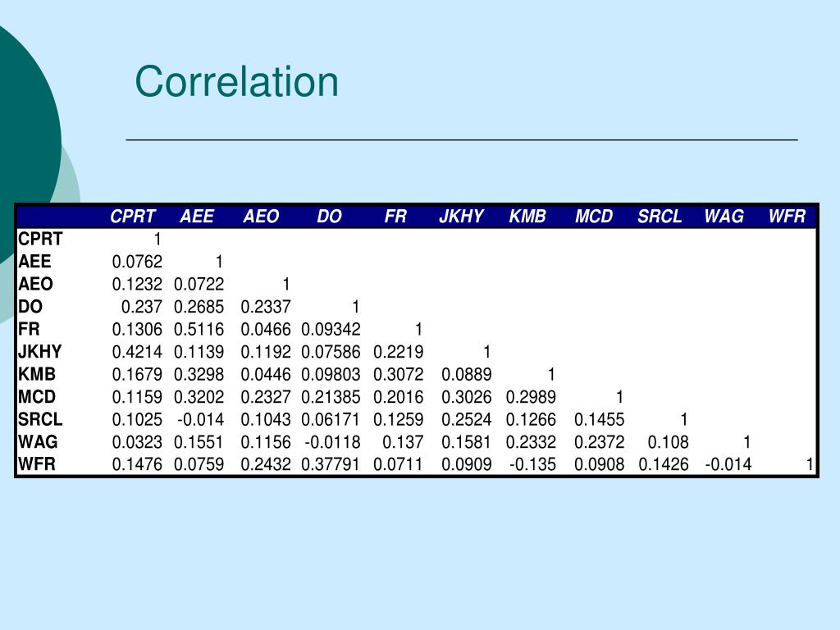This screenshot has width=840, height=630.
Task: Select the cell showing 0.09342
Action: click(x=331, y=329)
